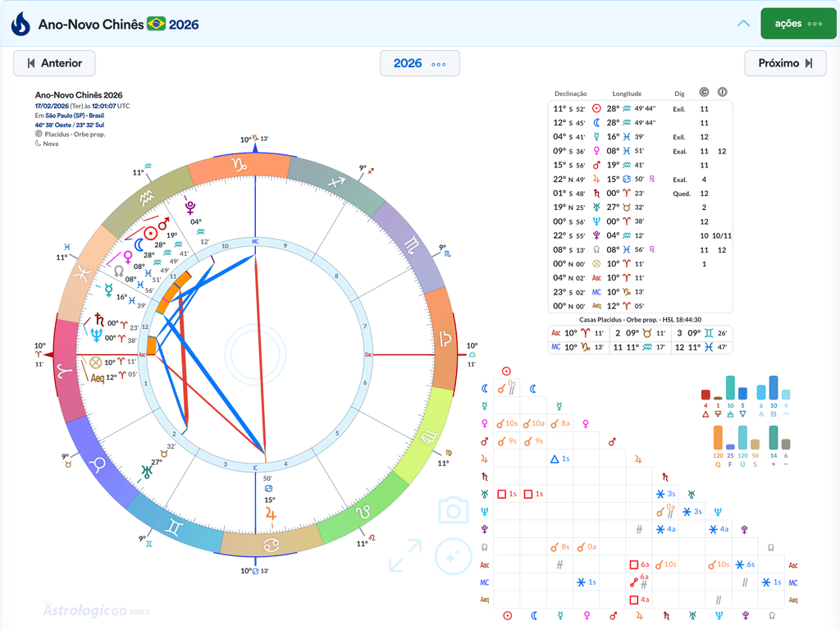Open the São Paulo (SP) - Brasil location link
The image size is (840, 630).
click(x=75, y=115)
